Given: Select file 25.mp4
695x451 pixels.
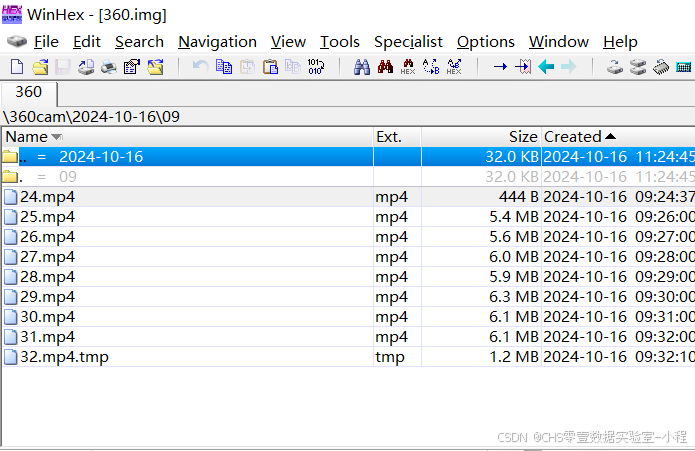Looking at the screenshot, I should tap(348, 217).
